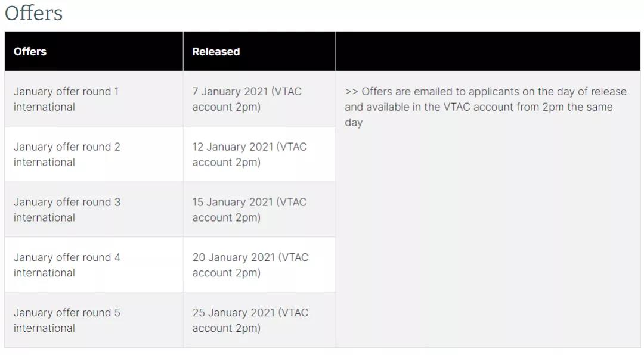Screen dimensions: 644x355
Task: Click 'international' text under round 3
Action: pyautogui.click(x=44, y=217)
